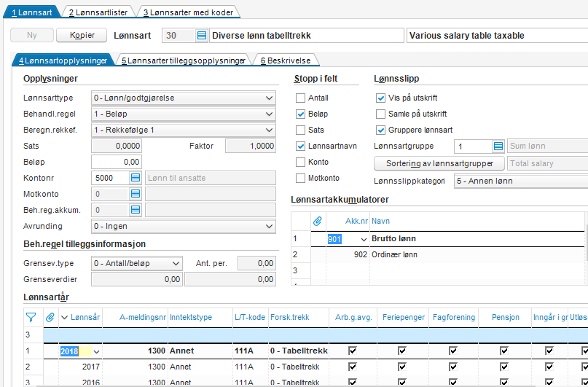
Task: Click the Forsk.trekk column header
Action: (x=299, y=317)
